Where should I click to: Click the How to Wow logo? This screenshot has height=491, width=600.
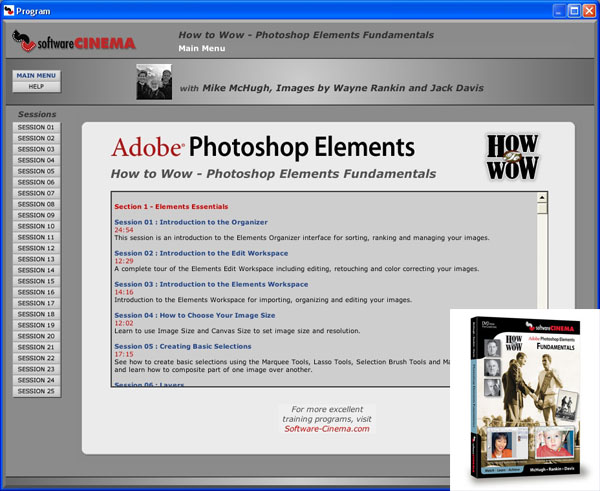(x=512, y=157)
